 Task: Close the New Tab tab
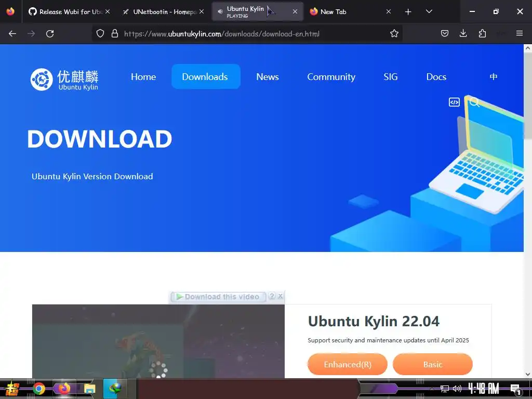389,11
